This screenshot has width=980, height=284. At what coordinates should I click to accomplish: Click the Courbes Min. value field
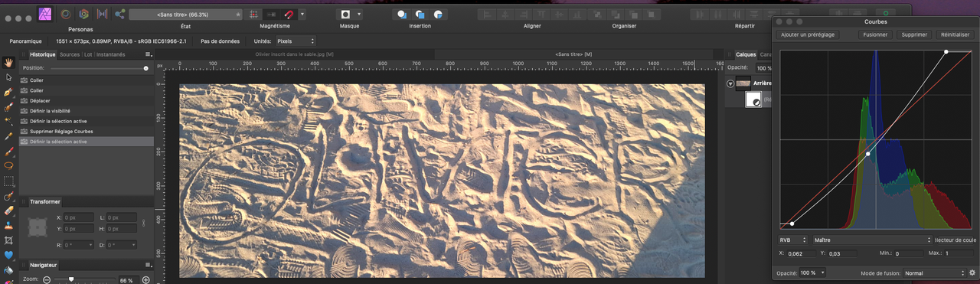(x=908, y=253)
